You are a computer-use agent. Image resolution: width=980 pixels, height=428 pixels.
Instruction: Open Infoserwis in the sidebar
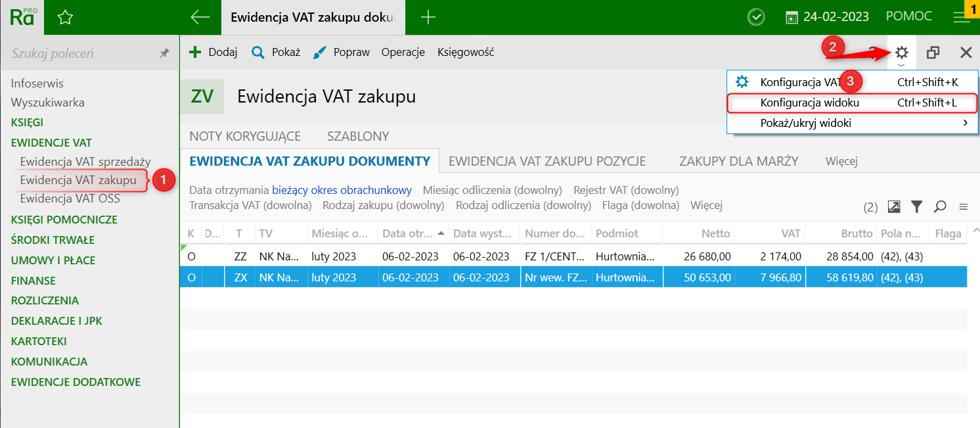point(37,83)
